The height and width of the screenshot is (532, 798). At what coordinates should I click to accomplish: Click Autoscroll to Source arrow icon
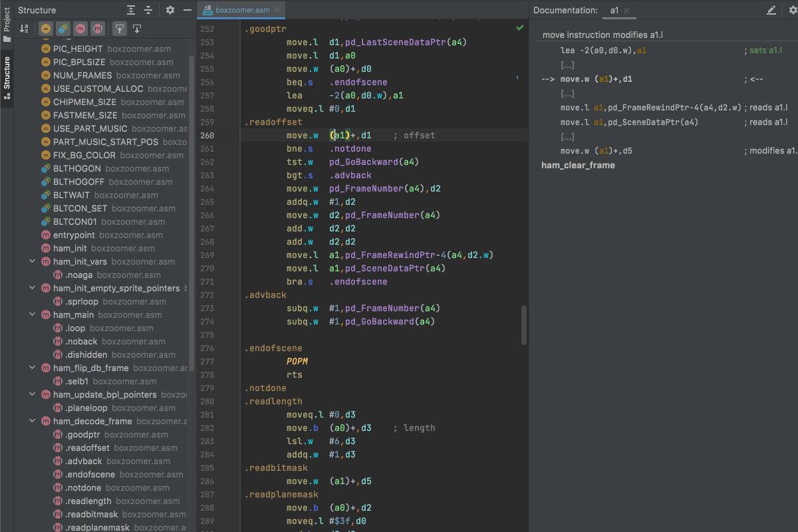click(x=120, y=29)
